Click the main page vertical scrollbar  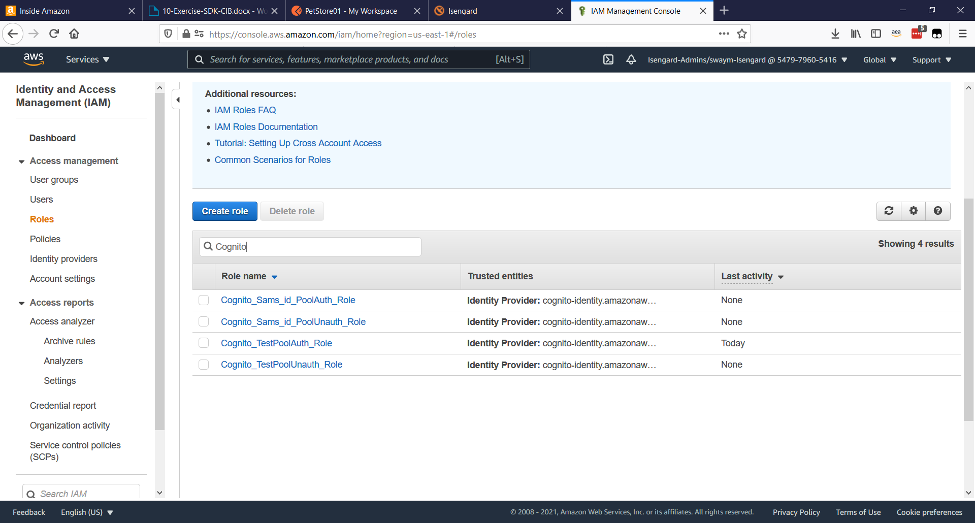click(968, 311)
